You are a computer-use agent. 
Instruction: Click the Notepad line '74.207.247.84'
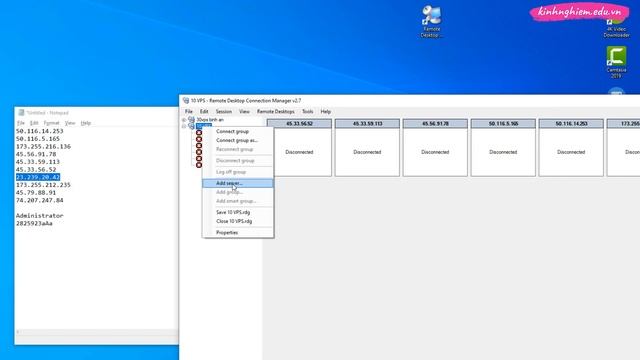(x=40, y=200)
